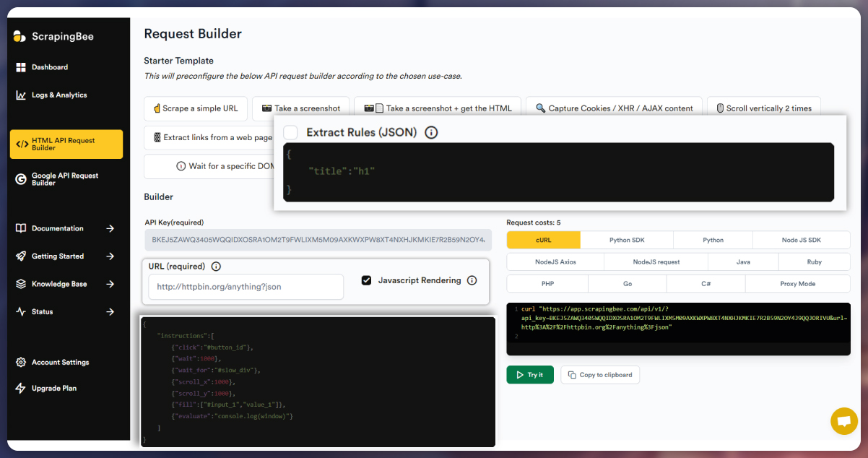The image size is (868, 458).
Task: Choose Wait for a specific DOM template
Action: coord(209,166)
